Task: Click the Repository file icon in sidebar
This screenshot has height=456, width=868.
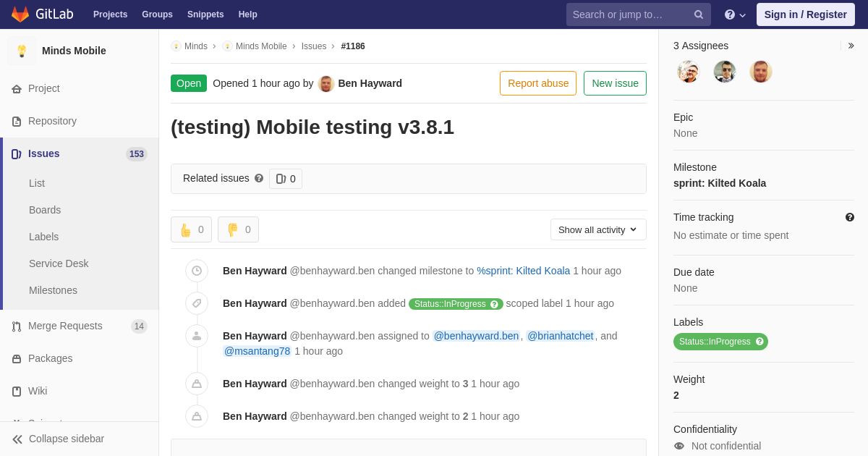Action: click(17, 121)
